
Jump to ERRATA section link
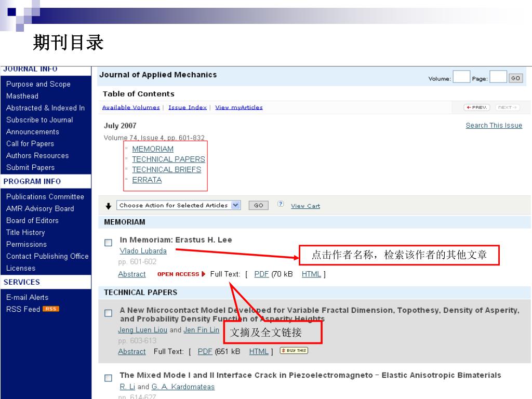click(x=147, y=180)
